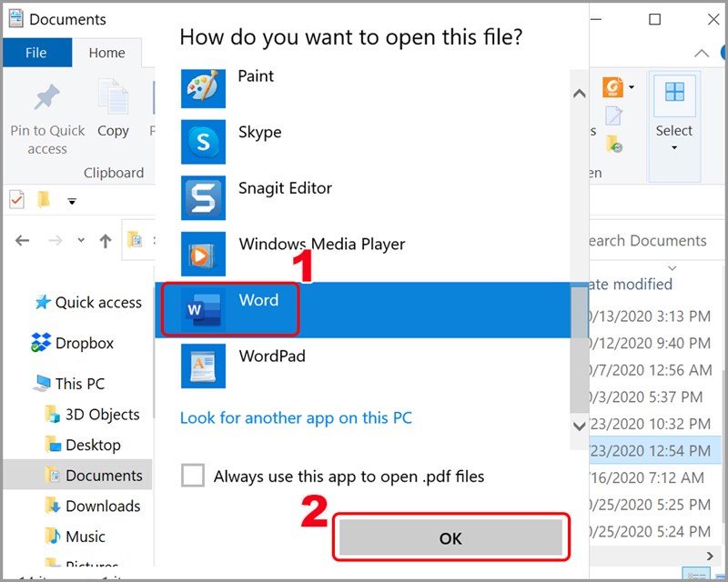Click the back navigation arrow
Screen dimensions: 728x582
coord(21,240)
